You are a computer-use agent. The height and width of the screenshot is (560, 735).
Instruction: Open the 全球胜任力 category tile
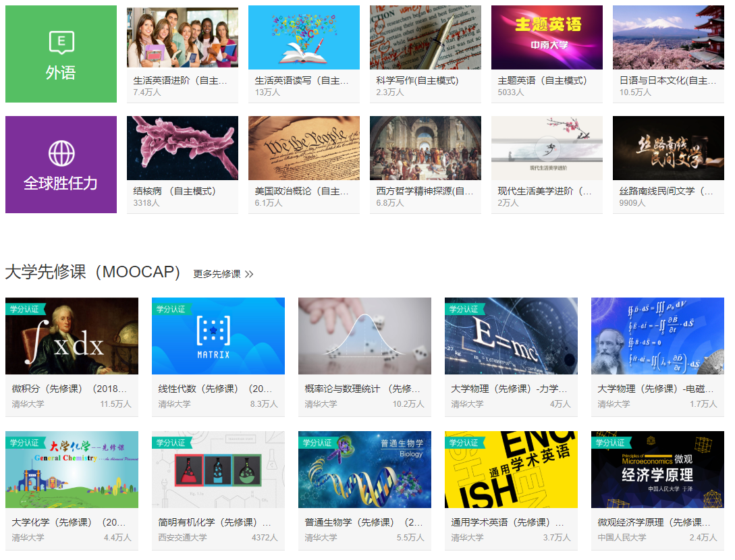click(61, 165)
